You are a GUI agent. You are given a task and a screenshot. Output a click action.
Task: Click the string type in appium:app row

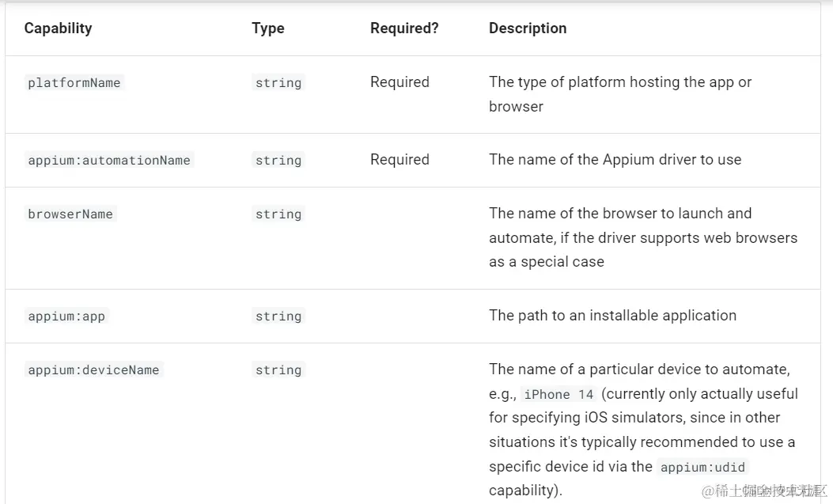click(x=278, y=316)
